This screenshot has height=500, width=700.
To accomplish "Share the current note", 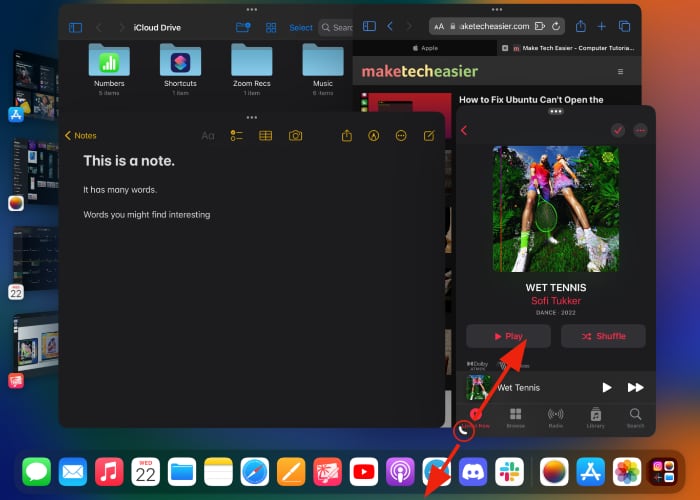I will 347,135.
